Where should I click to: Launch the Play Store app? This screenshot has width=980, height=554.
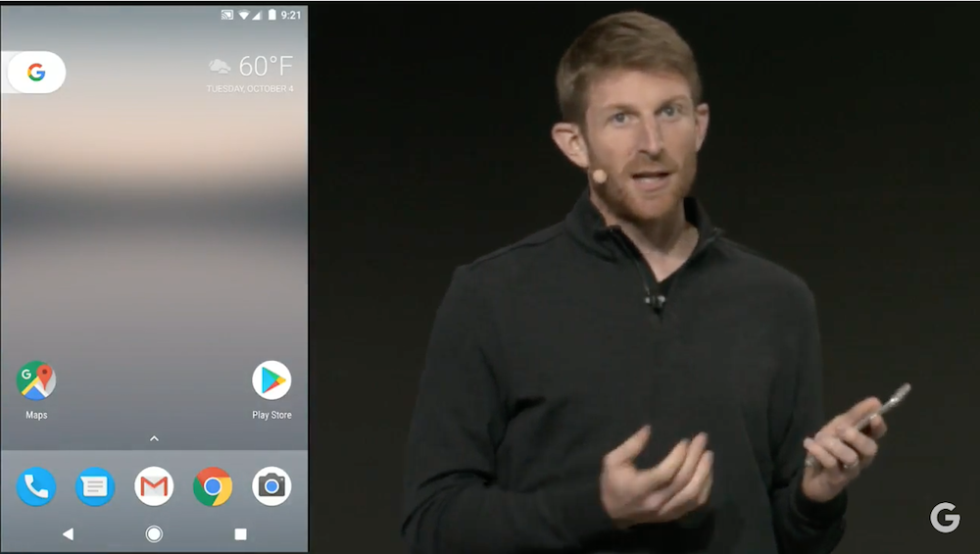click(271, 380)
